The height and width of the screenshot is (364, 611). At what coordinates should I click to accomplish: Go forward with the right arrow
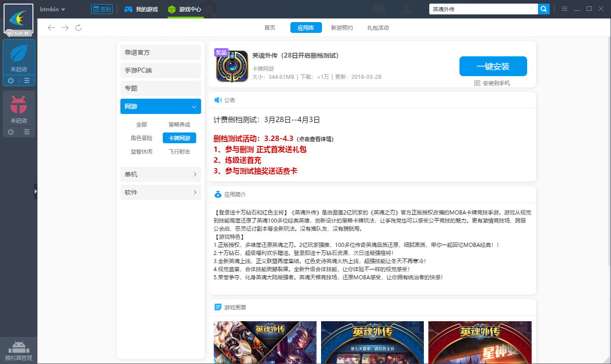tap(65, 28)
